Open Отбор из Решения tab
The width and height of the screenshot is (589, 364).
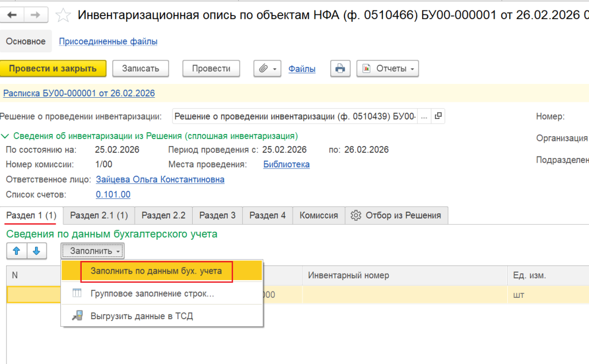pyautogui.click(x=396, y=215)
